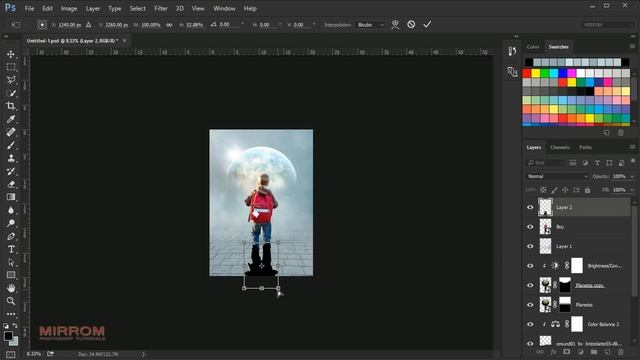Open the Fill value dropdown arrow
The width and height of the screenshot is (640, 360).
pos(632,190)
